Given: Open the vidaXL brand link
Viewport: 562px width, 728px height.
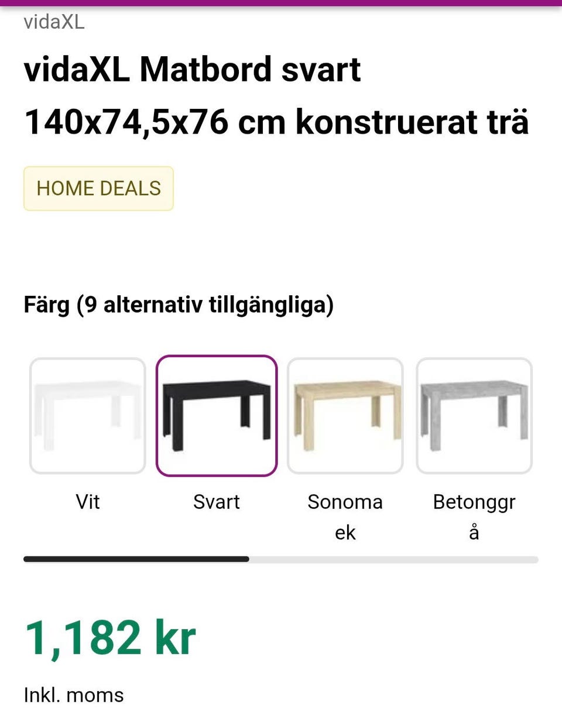Looking at the screenshot, I should 54,22.
